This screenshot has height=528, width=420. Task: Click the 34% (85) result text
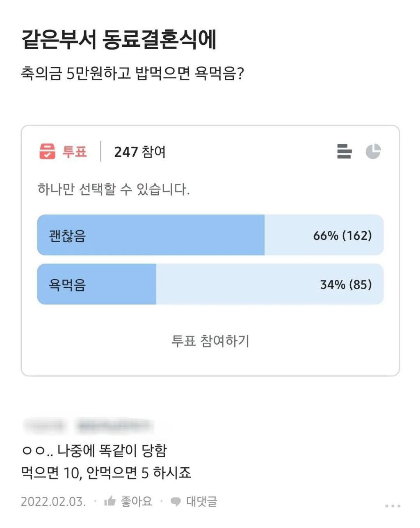point(346,284)
